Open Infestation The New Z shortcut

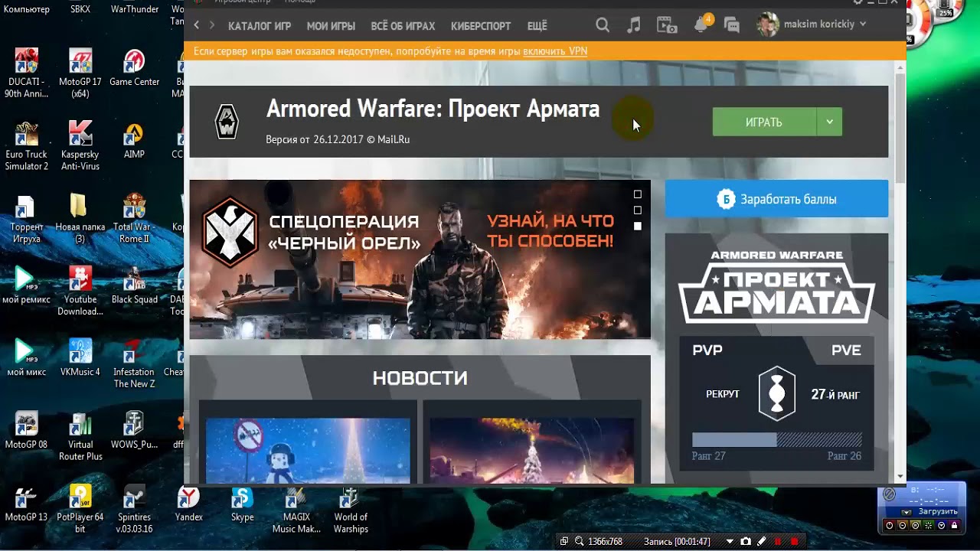click(134, 364)
